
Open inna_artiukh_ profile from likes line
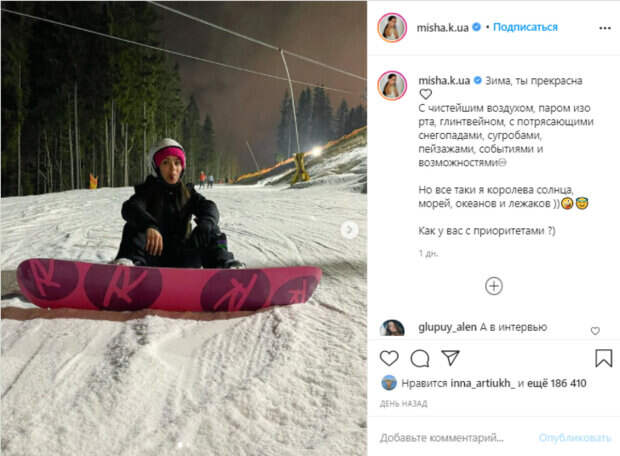coord(483,383)
